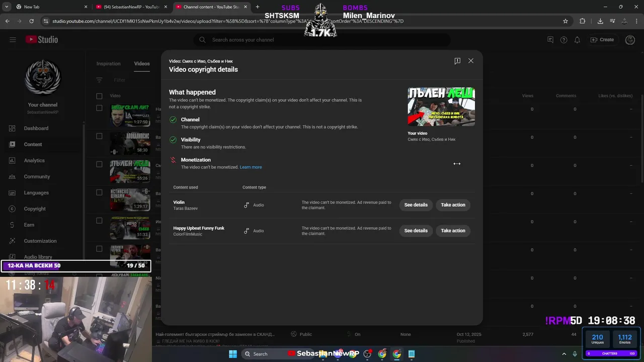Click the microphone icon in system tray
The width and height of the screenshot is (644, 362).
click(575, 354)
